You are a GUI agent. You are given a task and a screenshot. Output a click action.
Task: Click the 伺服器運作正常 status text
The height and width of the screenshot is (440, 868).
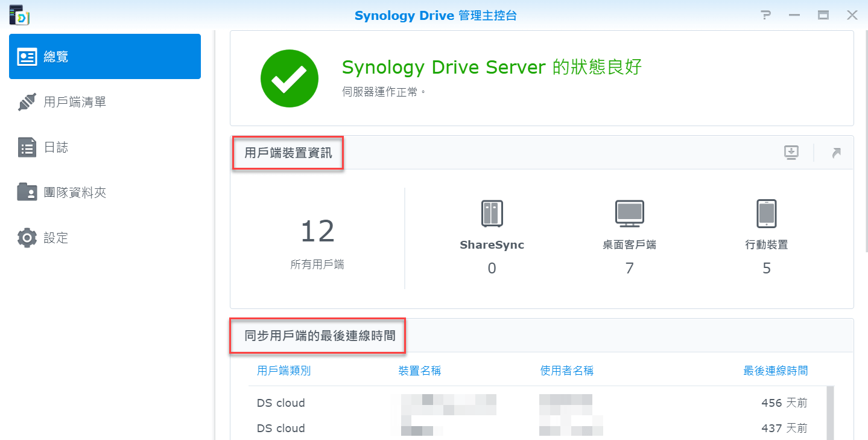[x=384, y=92]
